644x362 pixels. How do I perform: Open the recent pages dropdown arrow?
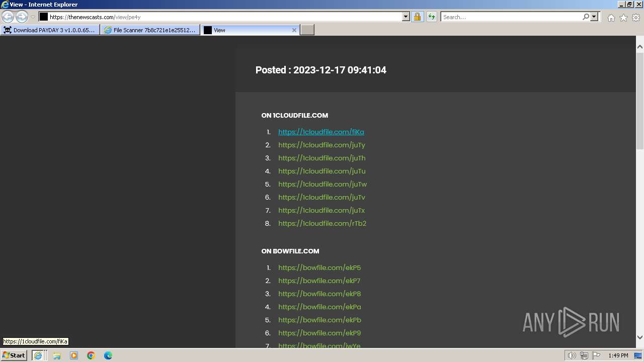33,17
